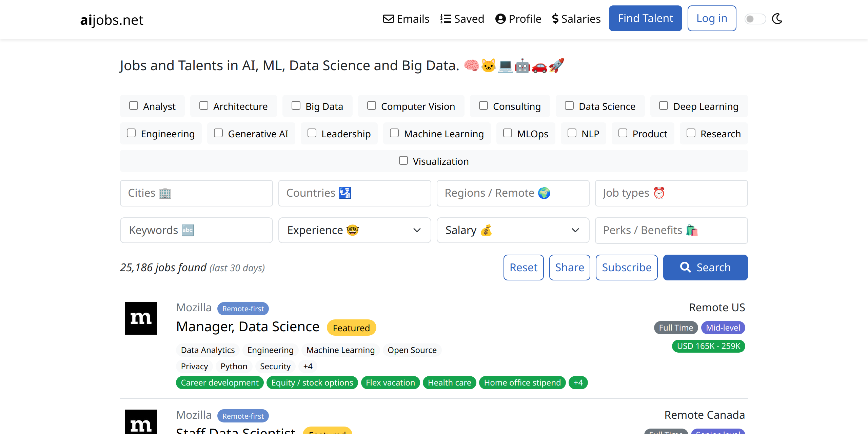Image resolution: width=868 pixels, height=434 pixels.
Task: Click the Salaries dollar icon
Action: click(x=555, y=19)
